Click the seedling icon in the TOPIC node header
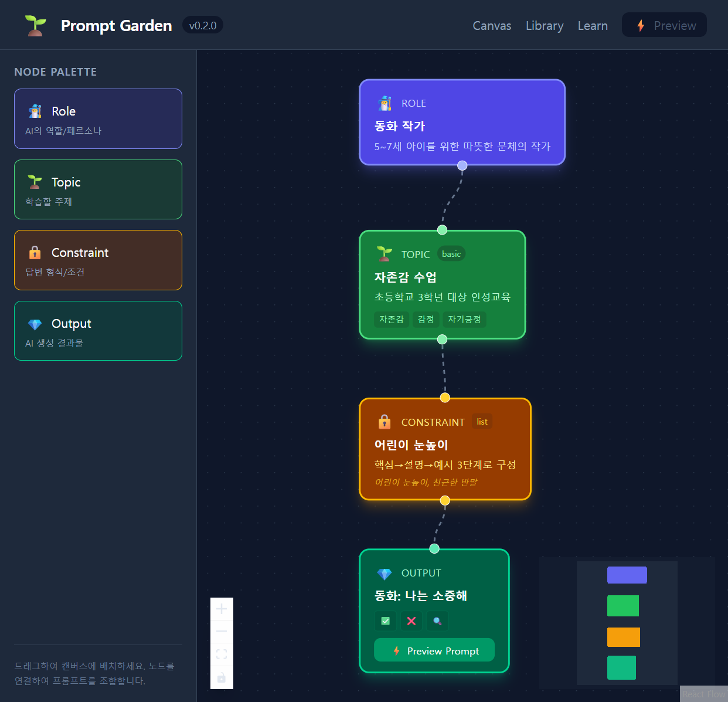The height and width of the screenshot is (702, 728). pos(384,254)
